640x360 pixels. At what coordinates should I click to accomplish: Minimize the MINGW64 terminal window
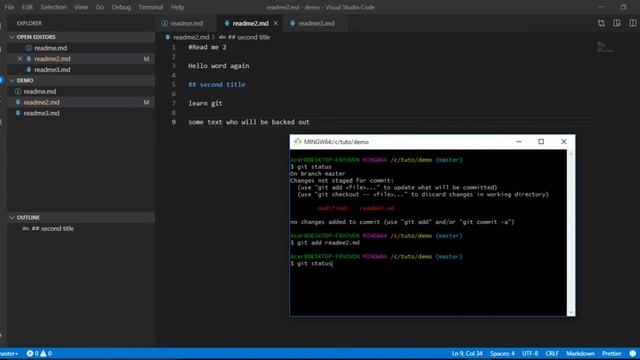click(519, 142)
